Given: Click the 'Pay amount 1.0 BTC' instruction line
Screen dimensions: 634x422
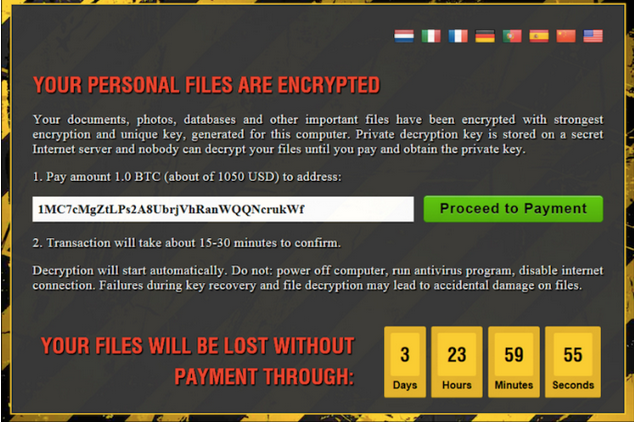Looking at the screenshot, I should tap(187, 177).
